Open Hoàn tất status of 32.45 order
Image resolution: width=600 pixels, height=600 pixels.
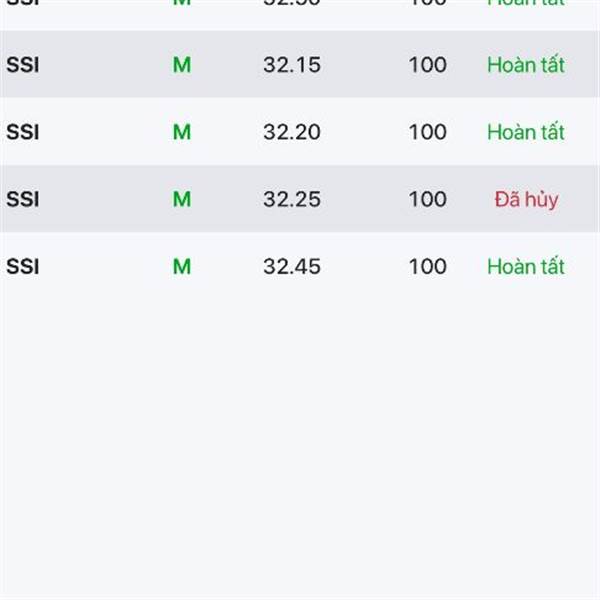point(526,266)
